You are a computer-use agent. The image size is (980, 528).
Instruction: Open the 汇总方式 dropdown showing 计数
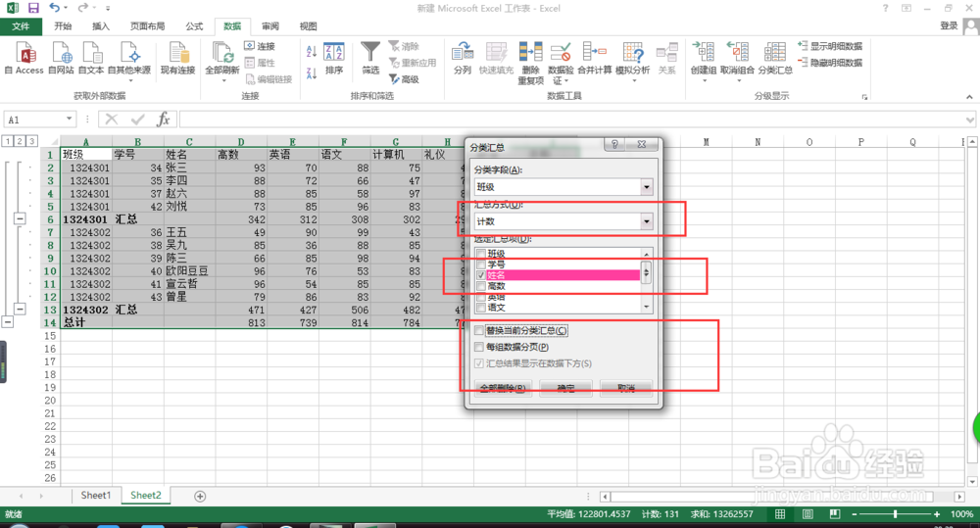[646, 221]
